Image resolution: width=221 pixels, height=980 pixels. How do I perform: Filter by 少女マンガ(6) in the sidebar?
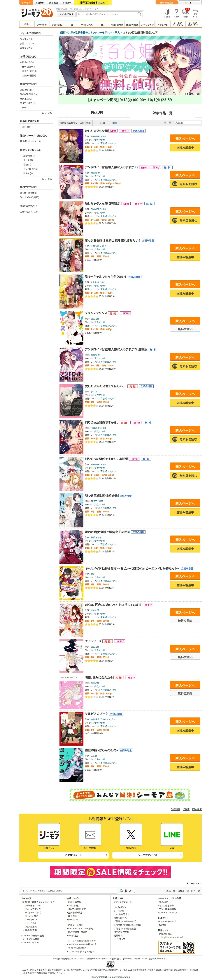tap(27, 39)
